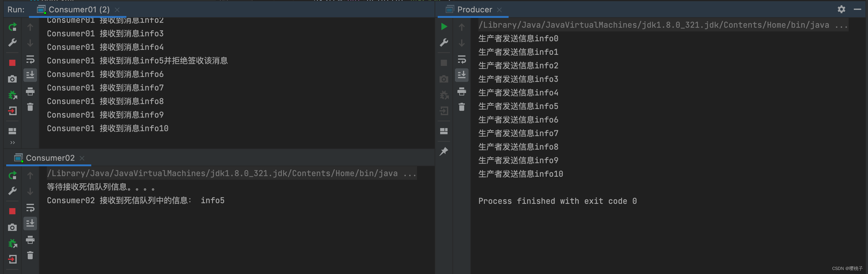Go up the stack trace in Producer console
Viewport: 868px width, 274px height.
[x=462, y=27]
